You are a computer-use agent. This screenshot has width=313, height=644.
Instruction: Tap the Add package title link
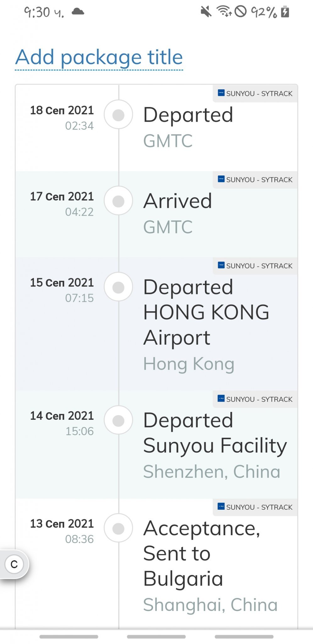(x=99, y=58)
